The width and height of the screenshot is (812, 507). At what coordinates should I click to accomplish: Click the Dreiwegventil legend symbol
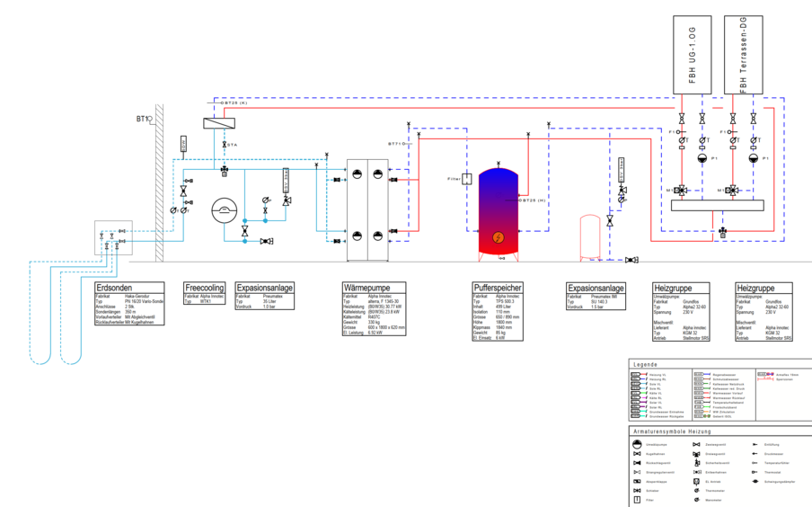pyautogui.click(x=696, y=454)
